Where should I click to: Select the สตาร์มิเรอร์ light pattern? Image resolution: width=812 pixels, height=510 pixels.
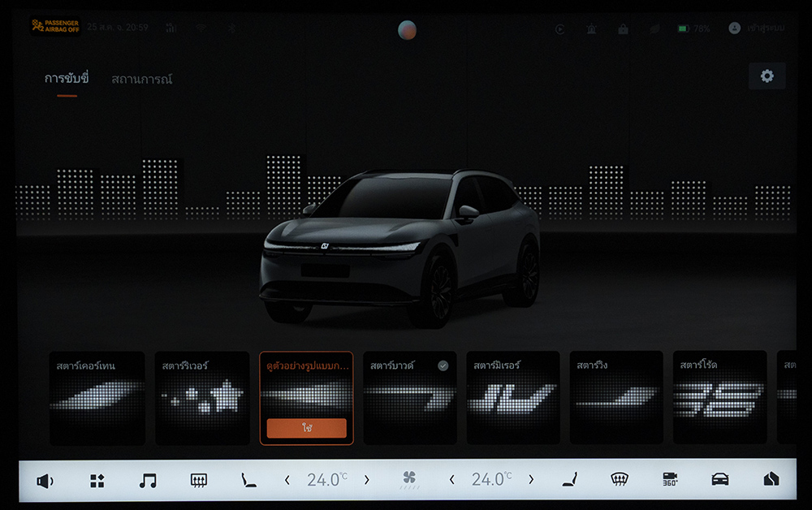tap(512, 398)
